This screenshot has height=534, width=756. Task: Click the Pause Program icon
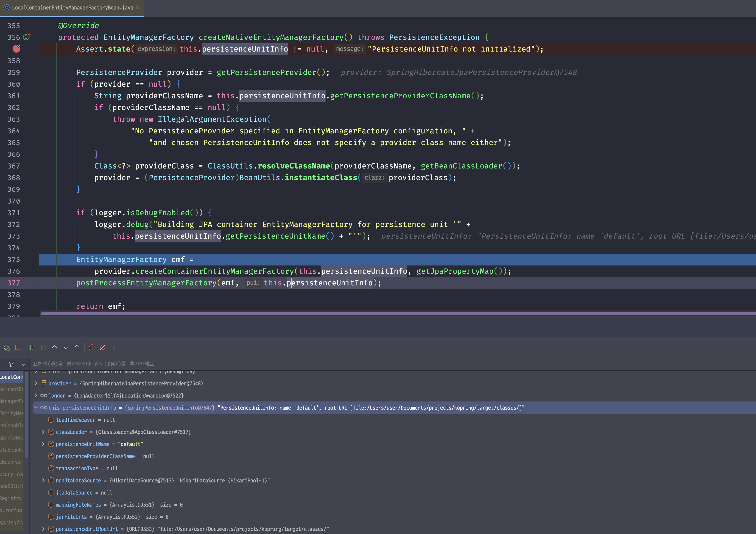point(44,347)
